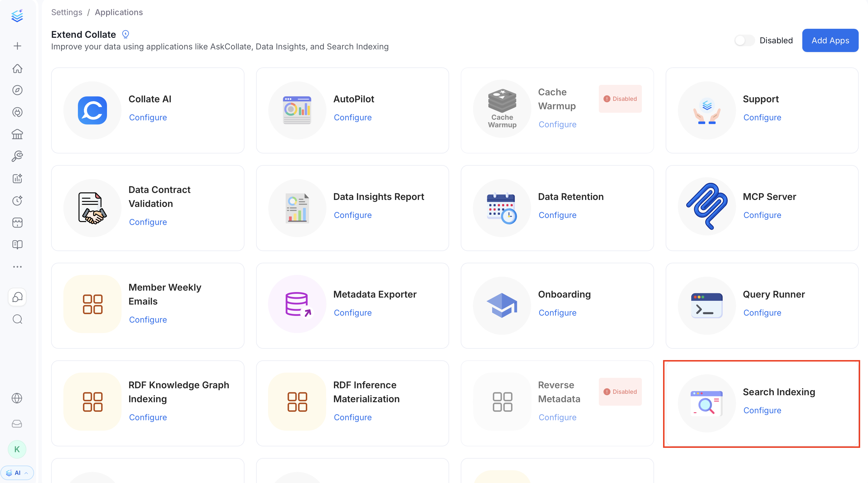Click Configure under Data Insights Report

click(x=352, y=215)
